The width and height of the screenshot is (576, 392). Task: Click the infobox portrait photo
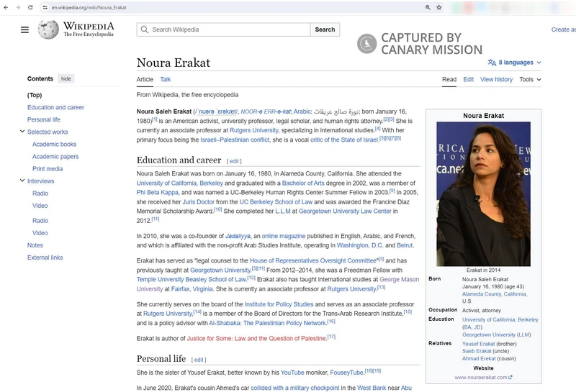click(483, 193)
